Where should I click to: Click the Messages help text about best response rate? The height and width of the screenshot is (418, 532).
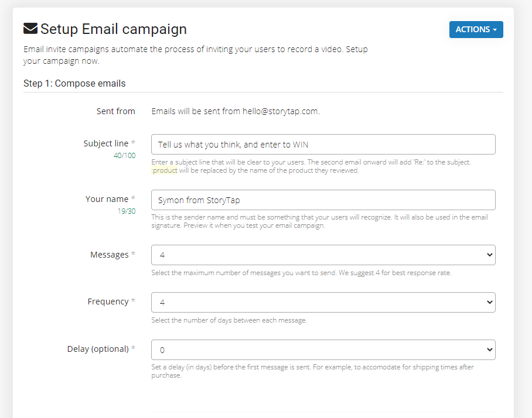(301, 273)
